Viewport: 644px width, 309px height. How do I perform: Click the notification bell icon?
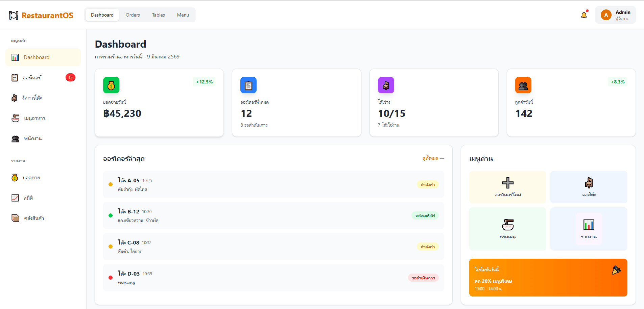[584, 15]
